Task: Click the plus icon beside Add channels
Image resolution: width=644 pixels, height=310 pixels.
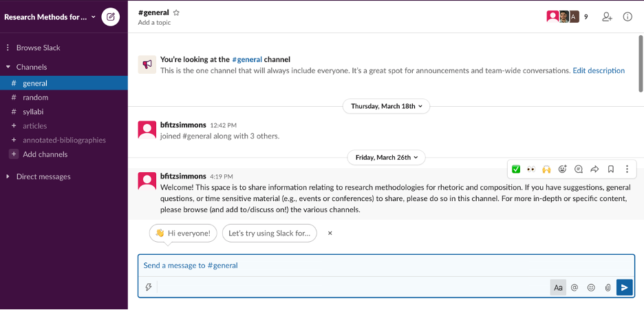Action: 14,154
